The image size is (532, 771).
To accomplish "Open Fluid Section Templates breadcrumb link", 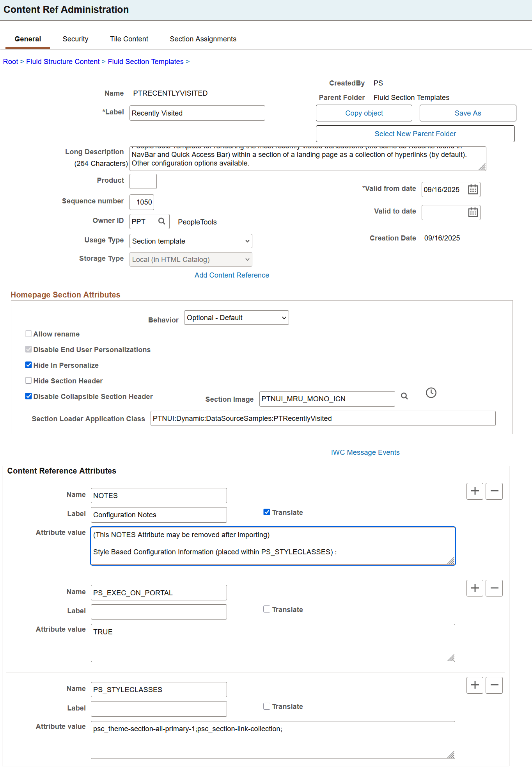I will 145,62.
